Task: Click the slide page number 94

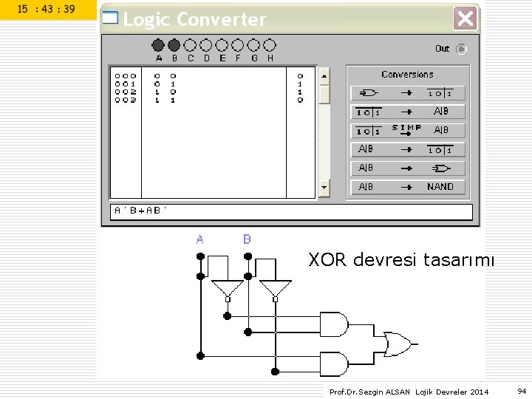Action: 522,391
